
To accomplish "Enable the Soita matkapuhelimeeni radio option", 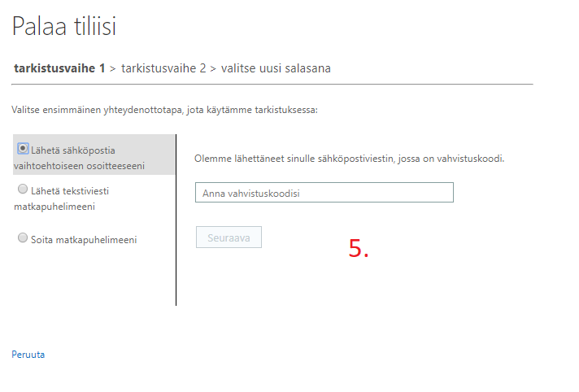I will click(23, 238).
